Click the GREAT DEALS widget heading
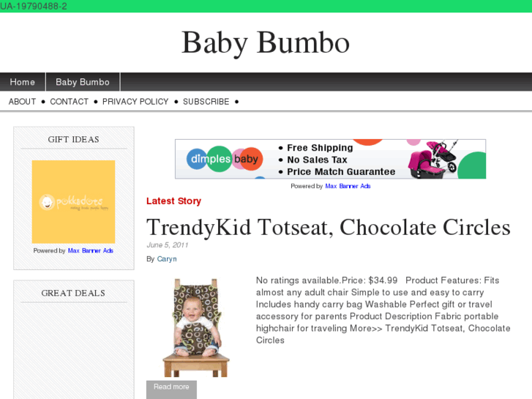The image size is (532, 399). 73,293
